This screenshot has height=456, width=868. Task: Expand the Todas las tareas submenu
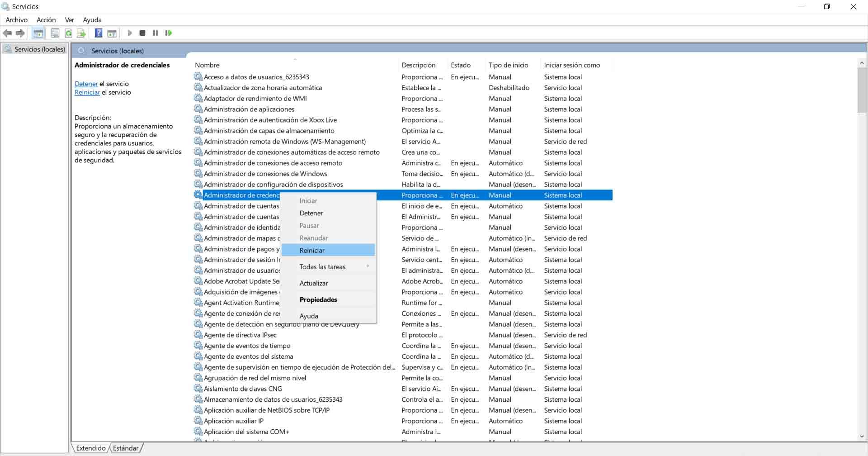click(x=329, y=267)
